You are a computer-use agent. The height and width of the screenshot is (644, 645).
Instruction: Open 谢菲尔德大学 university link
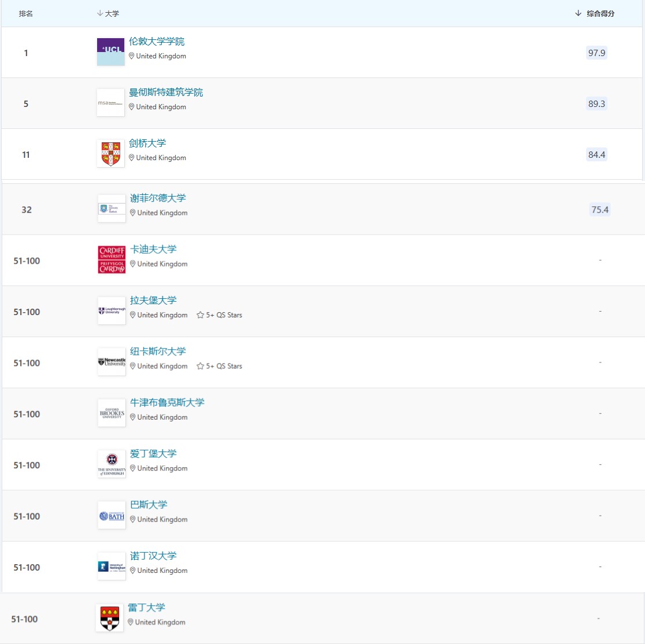click(158, 198)
